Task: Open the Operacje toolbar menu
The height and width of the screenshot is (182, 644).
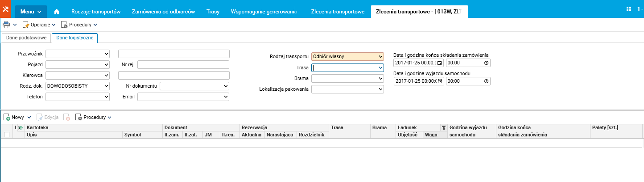Action: pyautogui.click(x=39, y=25)
